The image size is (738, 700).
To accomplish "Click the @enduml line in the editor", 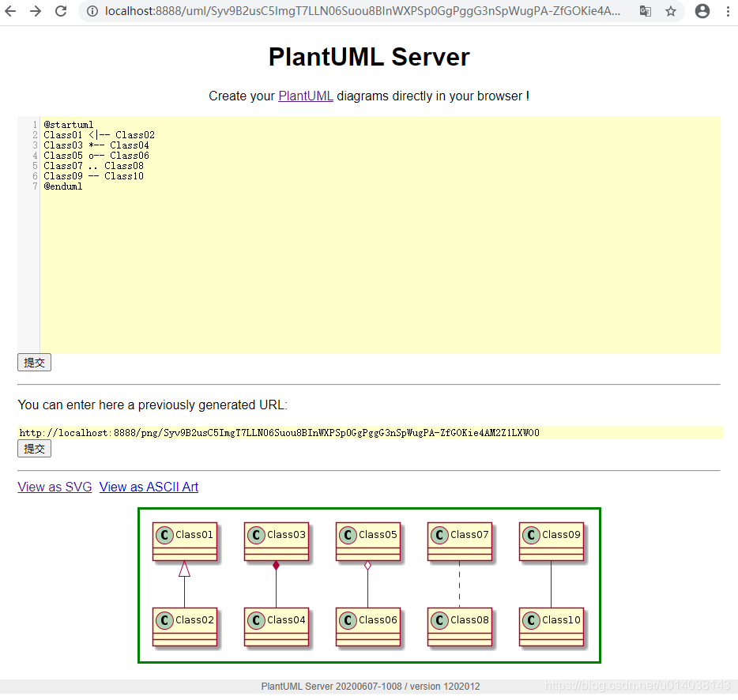I will (x=63, y=186).
